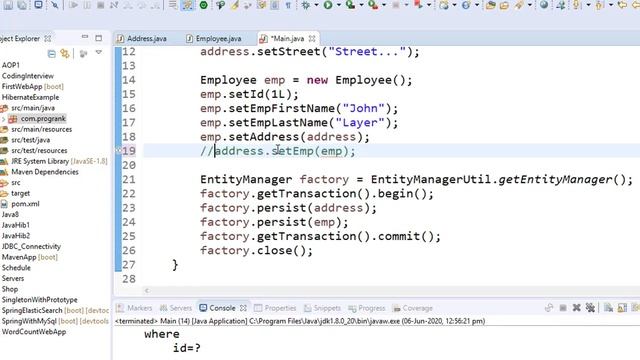Open Debug configurations dropdown arrow
The height and width of the screenshot is (360, 640).
316,5
